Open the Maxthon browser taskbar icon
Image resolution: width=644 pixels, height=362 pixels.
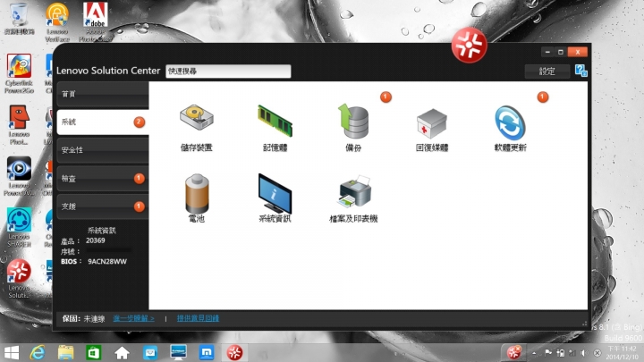tap(207, 352)
